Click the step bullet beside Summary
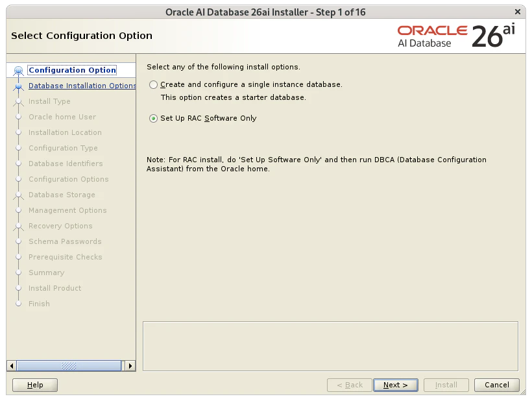The image size is (532, 401). click(x=18, y=273)
